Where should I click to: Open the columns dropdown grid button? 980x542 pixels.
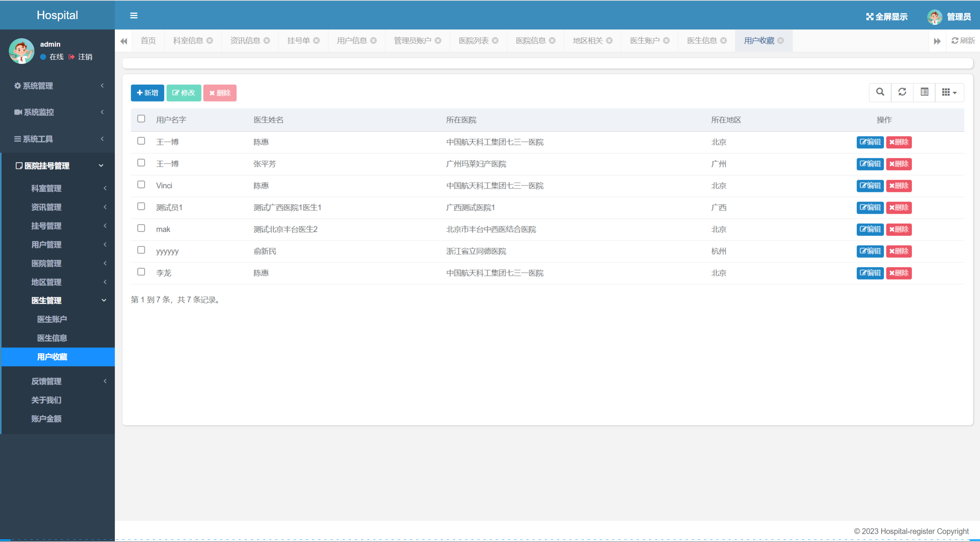point(949,92)
